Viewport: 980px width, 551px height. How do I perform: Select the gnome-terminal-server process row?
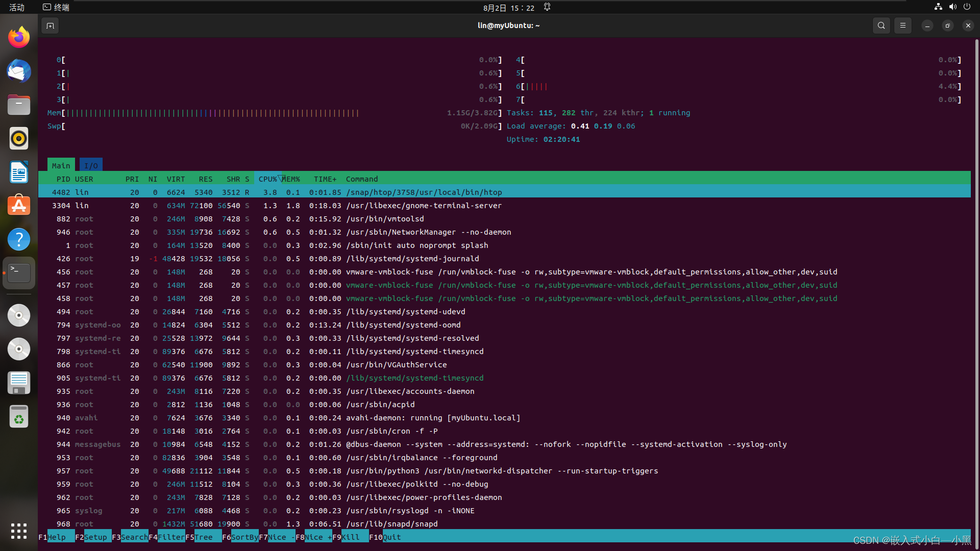pyautogui.click(x=424, y=206)
